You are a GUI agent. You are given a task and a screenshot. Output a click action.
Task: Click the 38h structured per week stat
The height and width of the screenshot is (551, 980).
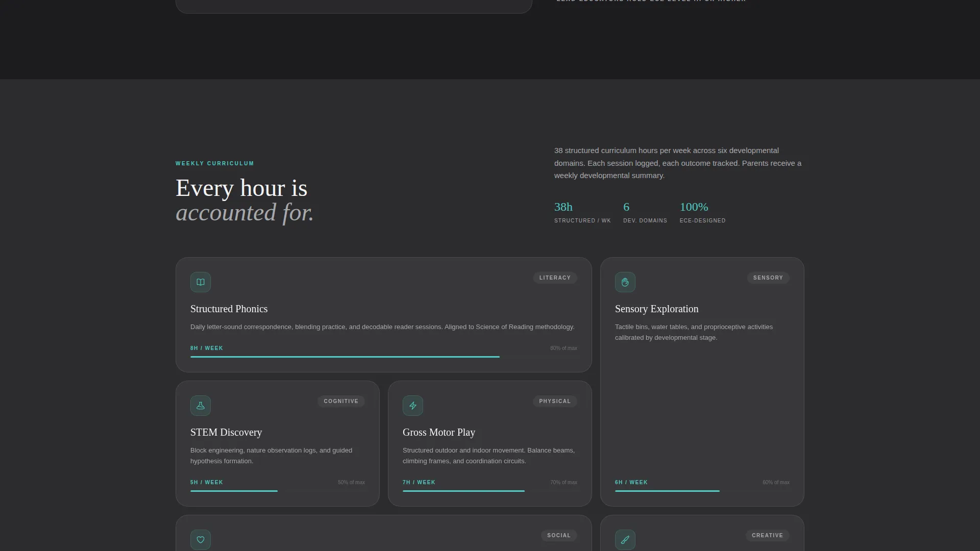point(582,212)
